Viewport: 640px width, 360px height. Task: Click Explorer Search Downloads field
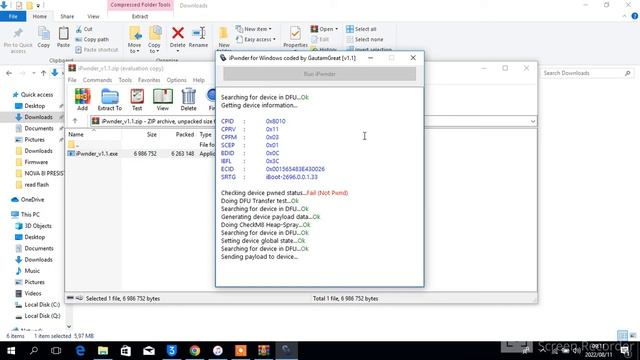point(587,73)
